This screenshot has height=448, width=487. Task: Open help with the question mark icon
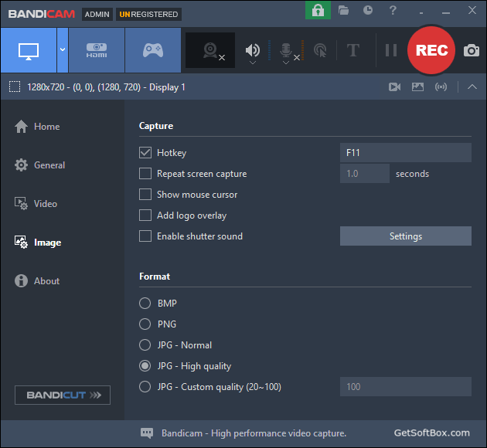point(393,10)
